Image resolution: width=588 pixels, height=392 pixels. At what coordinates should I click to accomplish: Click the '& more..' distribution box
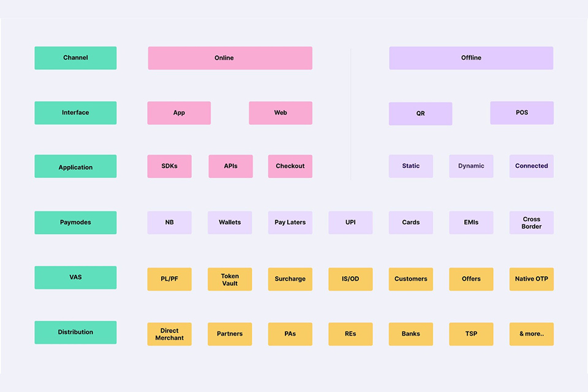click(x=531, y=334)
